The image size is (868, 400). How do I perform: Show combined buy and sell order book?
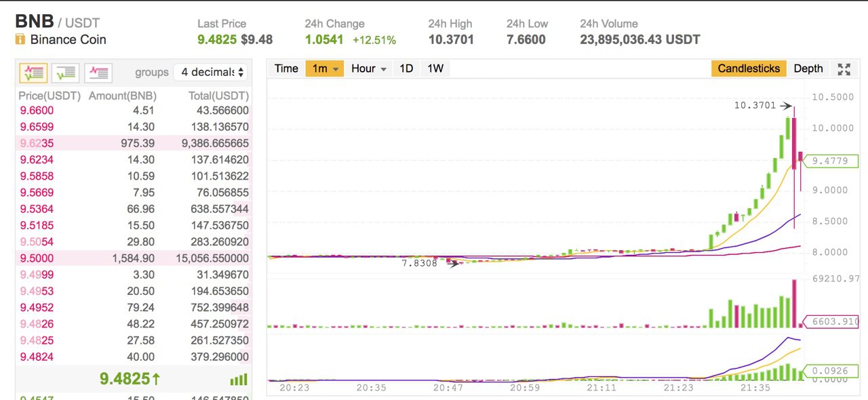(x=33, y=73)
